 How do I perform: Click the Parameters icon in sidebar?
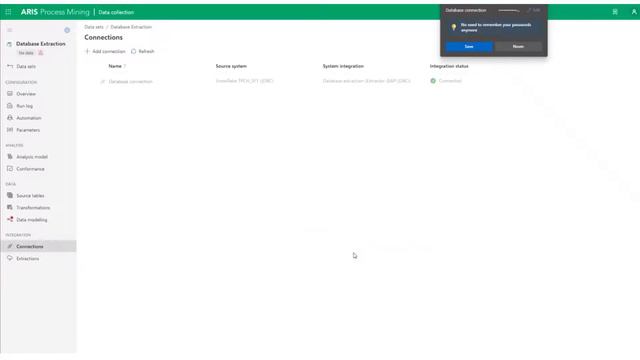click(10, 130)
